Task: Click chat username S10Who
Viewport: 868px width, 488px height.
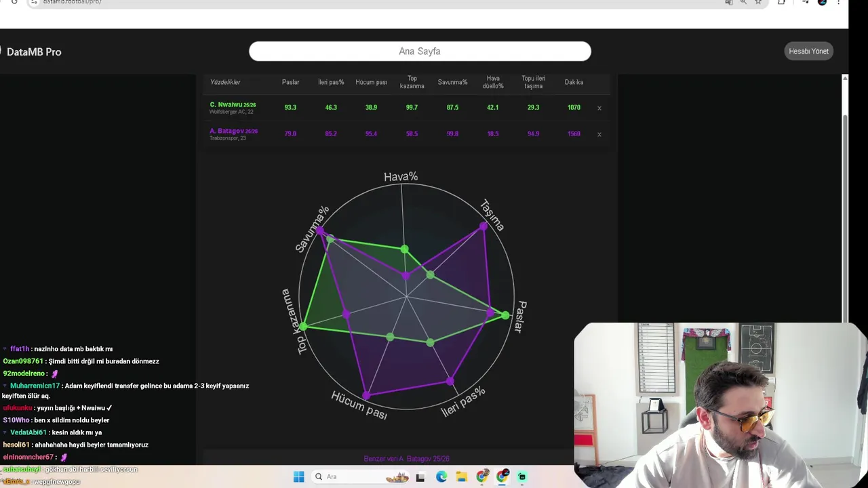Action: 16,420
